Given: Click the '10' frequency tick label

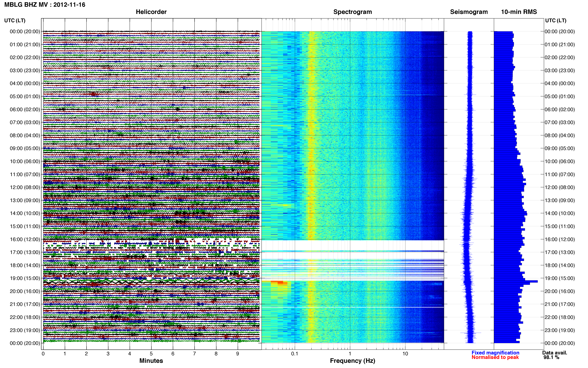Looking at the screenshot, I should [x=405, y=354].
